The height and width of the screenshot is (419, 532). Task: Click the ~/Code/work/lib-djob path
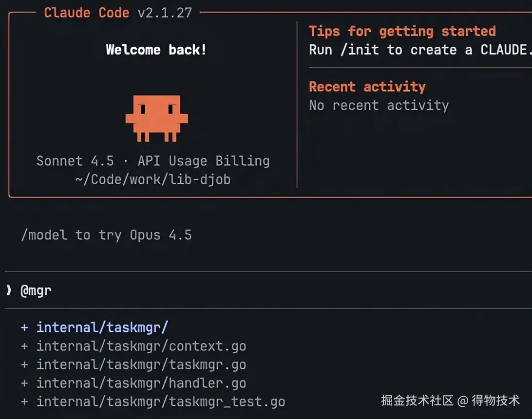(152, 179)
